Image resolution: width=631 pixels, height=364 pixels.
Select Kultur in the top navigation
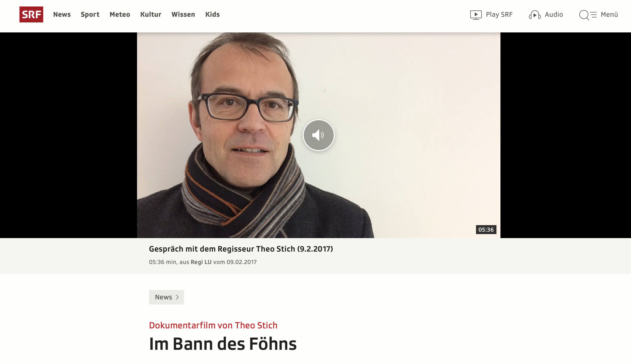[x=151, y=14]
